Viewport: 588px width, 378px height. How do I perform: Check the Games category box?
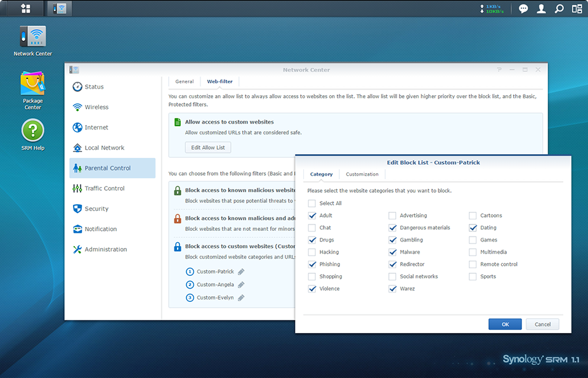point(473,240)
